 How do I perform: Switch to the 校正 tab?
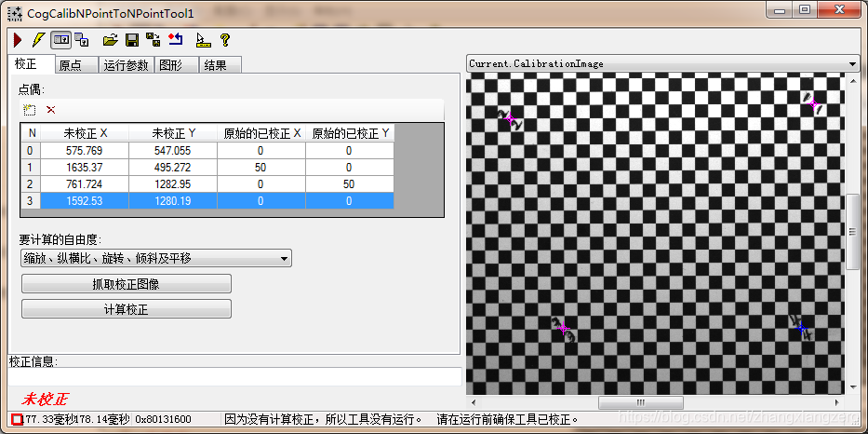point(32,63)
